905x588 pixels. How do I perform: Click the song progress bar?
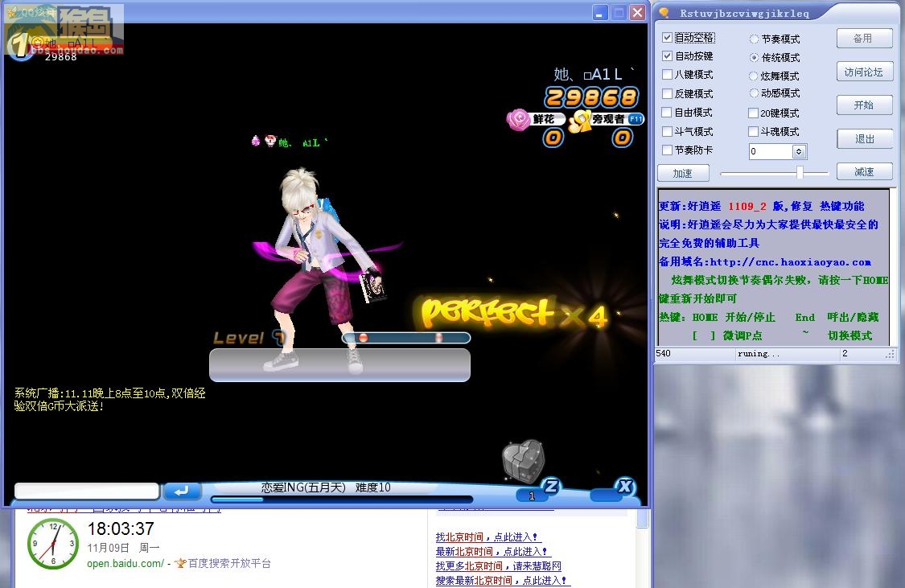tap(342, 500)
